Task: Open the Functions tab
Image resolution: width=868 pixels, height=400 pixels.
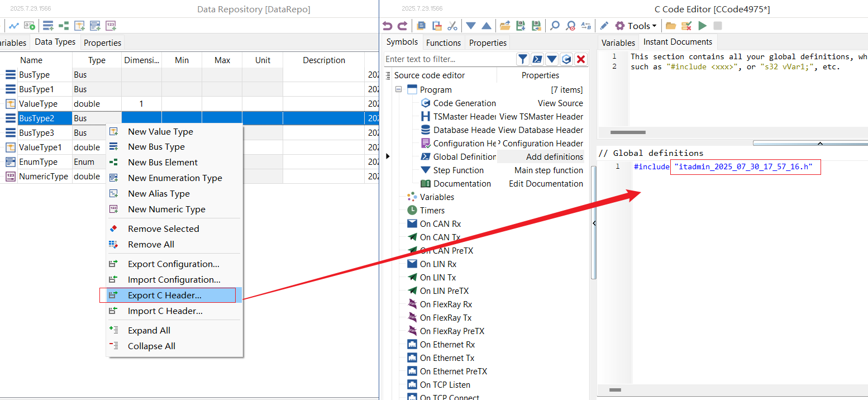Action: coord(443,42)
